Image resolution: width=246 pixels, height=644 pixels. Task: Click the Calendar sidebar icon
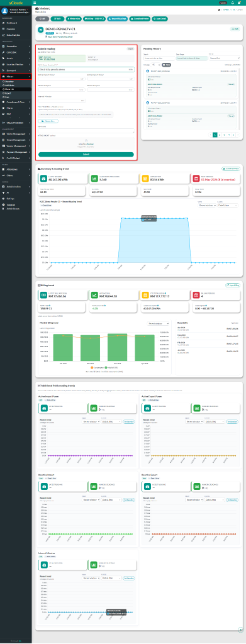click(x=3, y=29)
